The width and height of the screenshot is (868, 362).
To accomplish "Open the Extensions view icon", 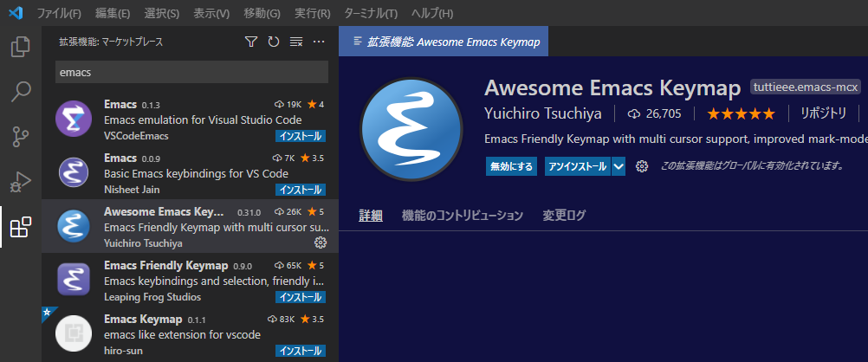I will click(x=21, y=227).
